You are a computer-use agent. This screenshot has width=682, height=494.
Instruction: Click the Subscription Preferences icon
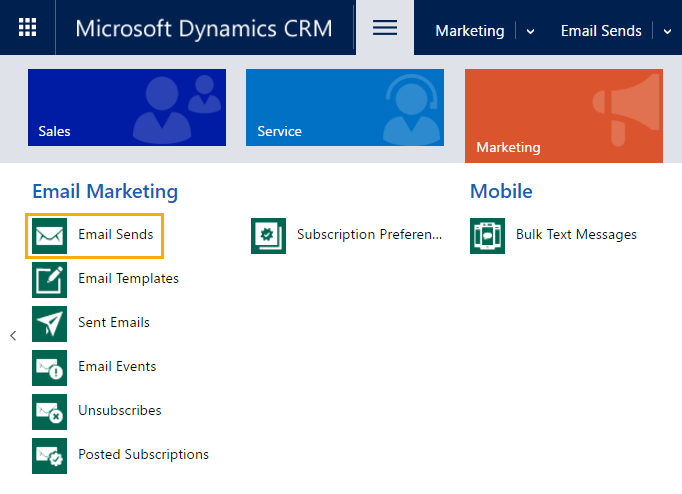[268, 235]
